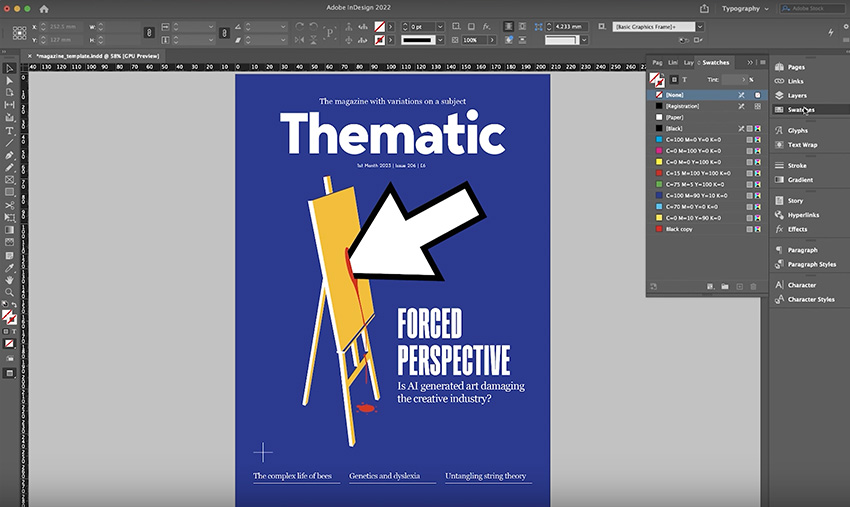The width and height of the screenshot is (850, 507).
Task: Click new color group folder icon
Action: coord(725,286)
